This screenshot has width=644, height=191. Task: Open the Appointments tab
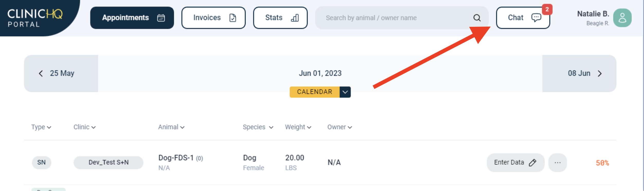[x=132, y=18]
